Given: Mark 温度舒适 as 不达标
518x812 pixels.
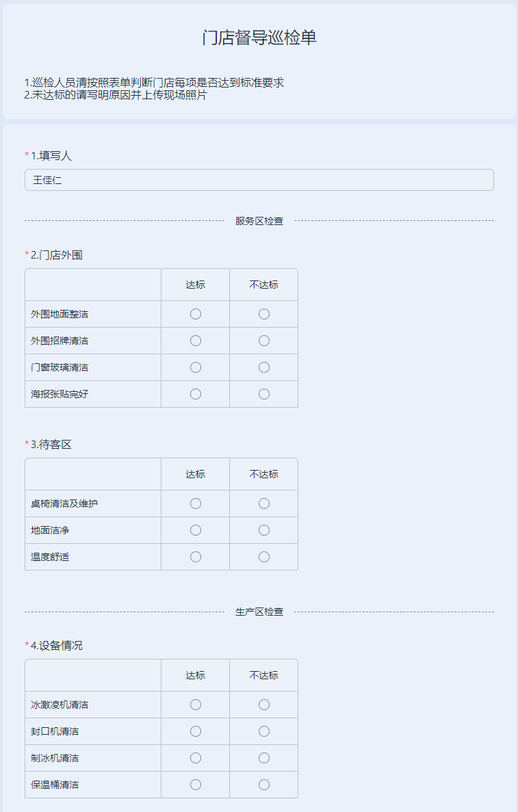Looking at the screenshot, I should tap(263, 557).
